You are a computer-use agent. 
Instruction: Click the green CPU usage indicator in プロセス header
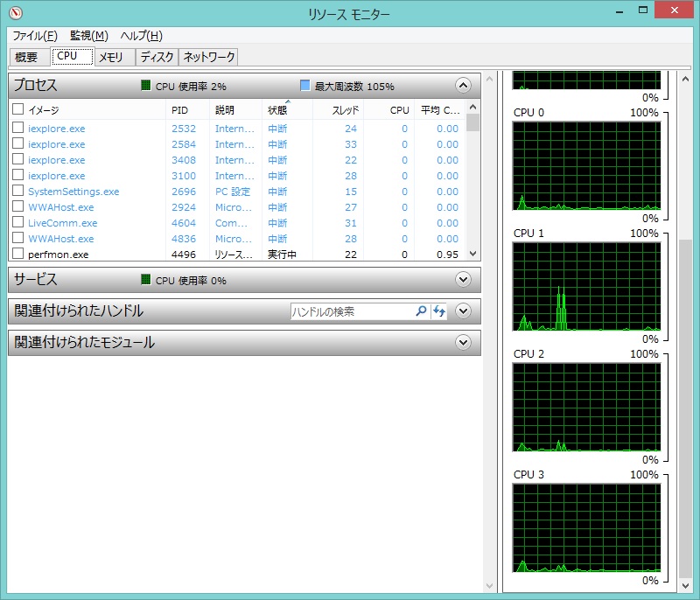point(146,86)
